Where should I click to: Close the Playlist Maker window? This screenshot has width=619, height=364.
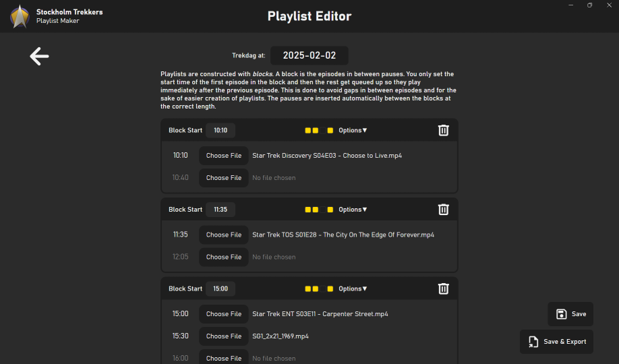tap(609, 5)
